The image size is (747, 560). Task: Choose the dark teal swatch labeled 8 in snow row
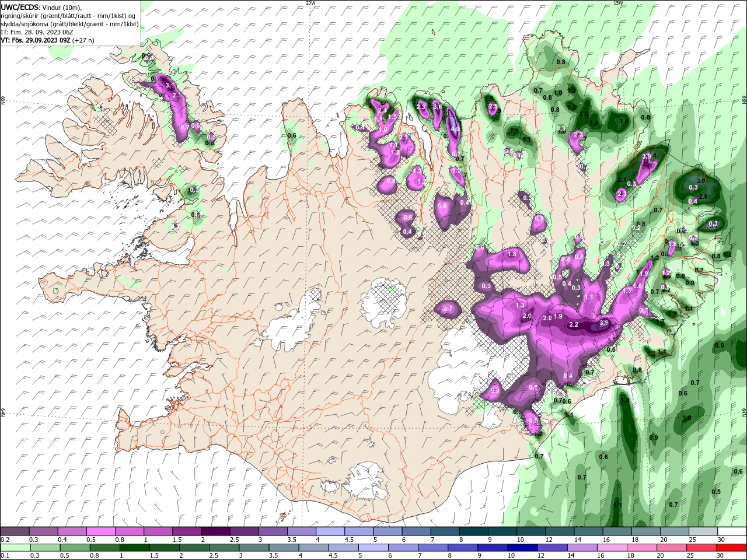coord(474,531)
